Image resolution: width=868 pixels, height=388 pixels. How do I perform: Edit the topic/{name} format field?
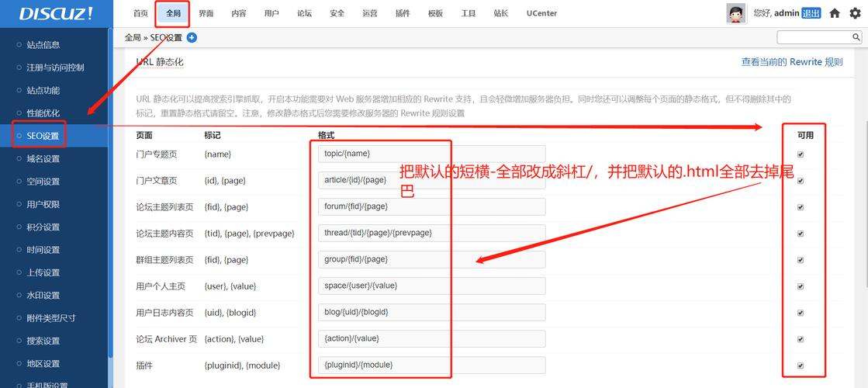pyautogui.click(x=432, y=154)
